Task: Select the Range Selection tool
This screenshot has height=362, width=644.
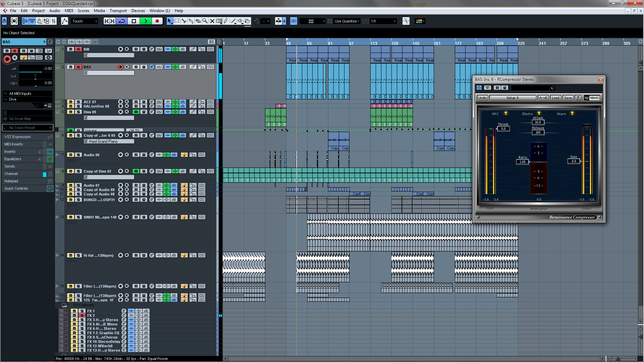Action: [x=177, y=21]
